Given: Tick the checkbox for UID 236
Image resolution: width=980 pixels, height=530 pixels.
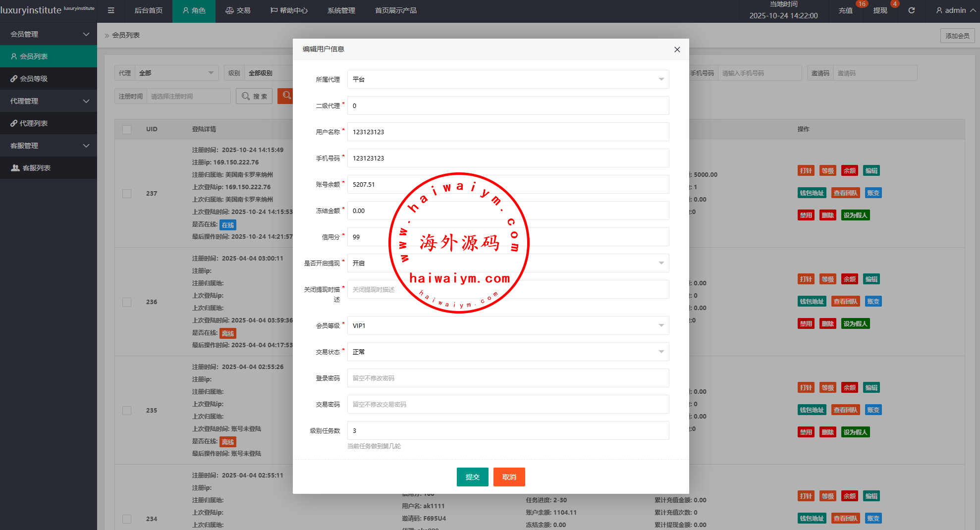Looking at the screenshot, I should pos(127,302).
